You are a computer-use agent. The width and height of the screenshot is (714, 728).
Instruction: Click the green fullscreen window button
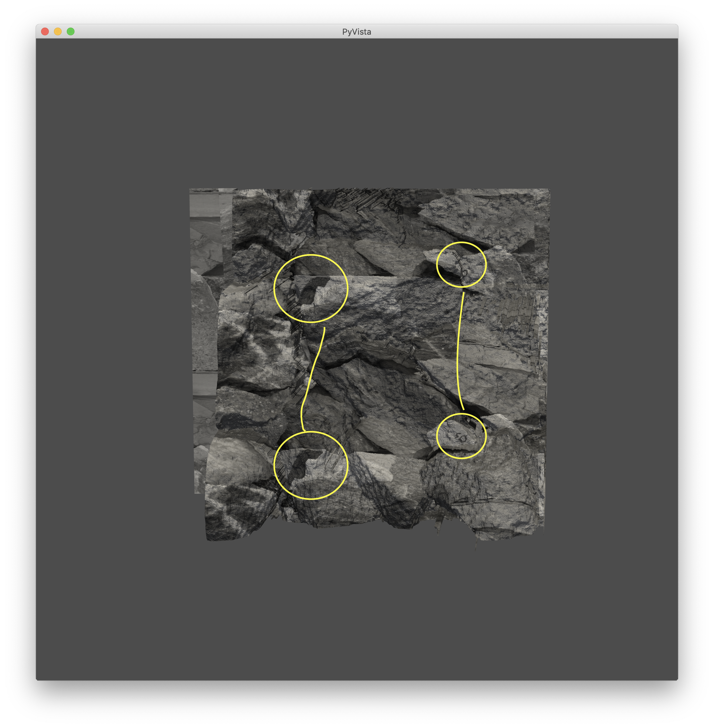71,31
